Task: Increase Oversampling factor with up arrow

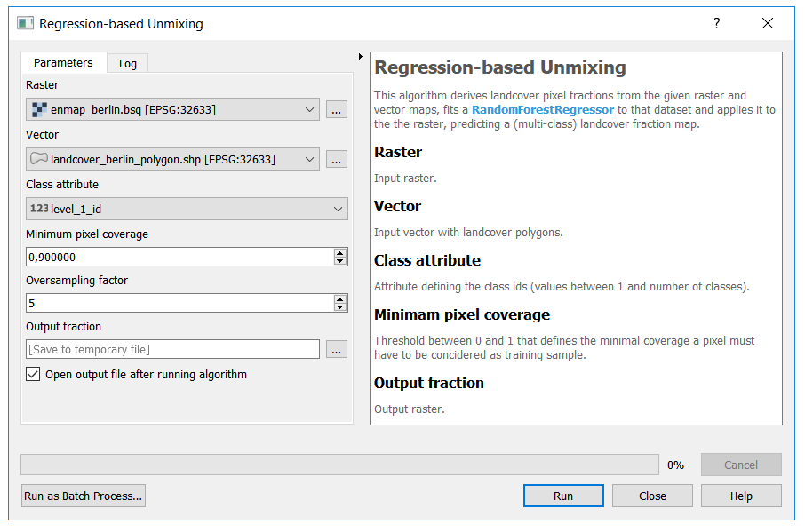Action: (x=340, y=299)
